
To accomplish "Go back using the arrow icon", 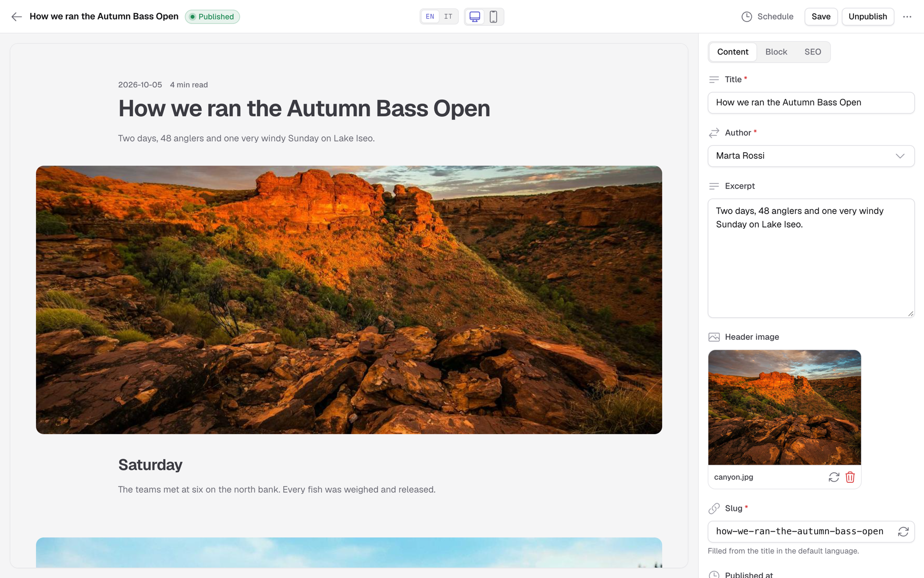I will click(x=17, y=17).
